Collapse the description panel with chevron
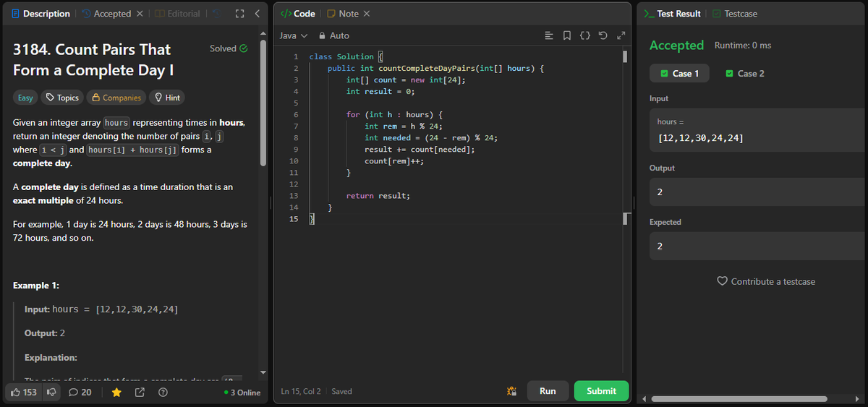868x407 pixels. (257, 14)
